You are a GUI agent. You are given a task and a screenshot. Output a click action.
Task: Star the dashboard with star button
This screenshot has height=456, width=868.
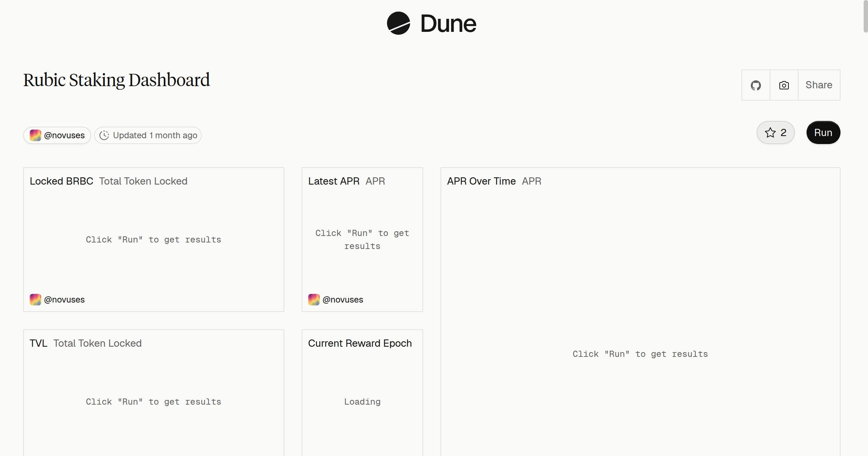click(x=775, y=132)
